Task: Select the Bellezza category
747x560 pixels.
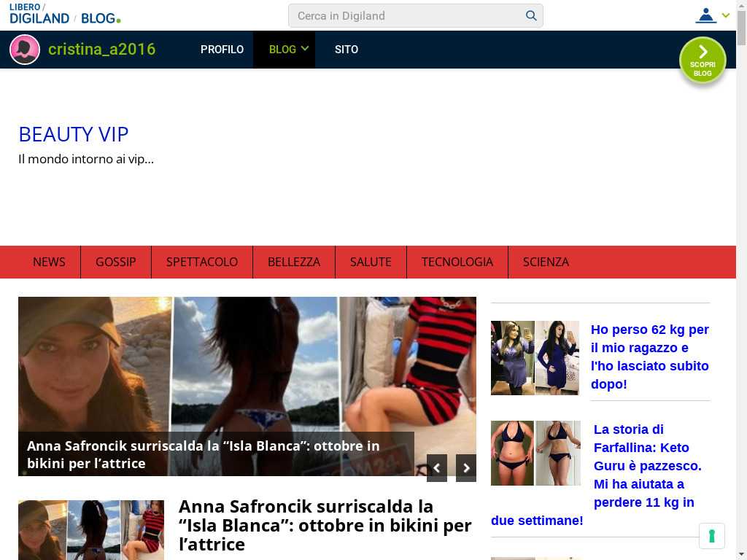Action: 294,262
